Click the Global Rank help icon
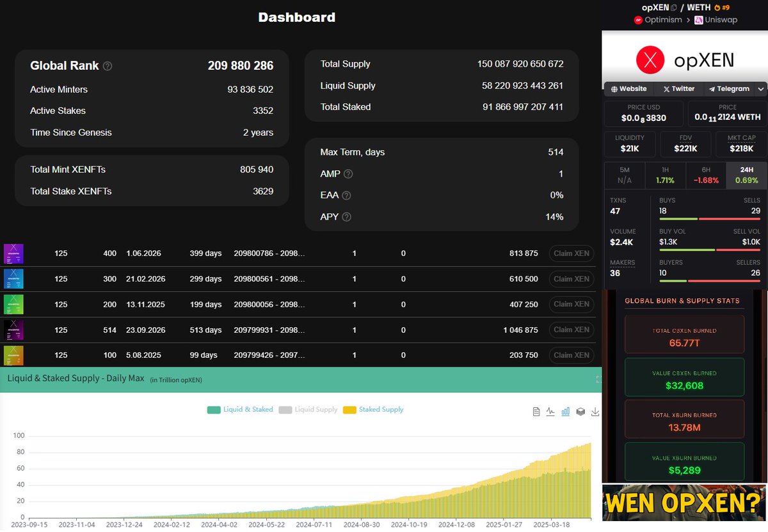Screen dimensions: 768x532 pyautogui.click(x=108, y=66)
